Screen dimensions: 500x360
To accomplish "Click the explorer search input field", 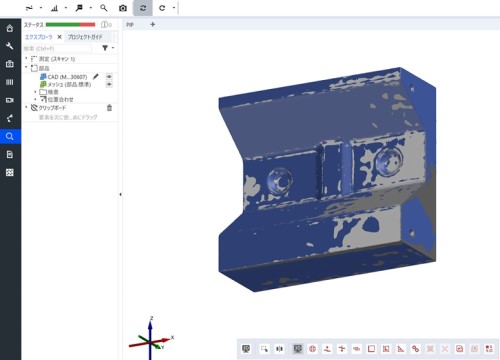I will pos(57,48).
